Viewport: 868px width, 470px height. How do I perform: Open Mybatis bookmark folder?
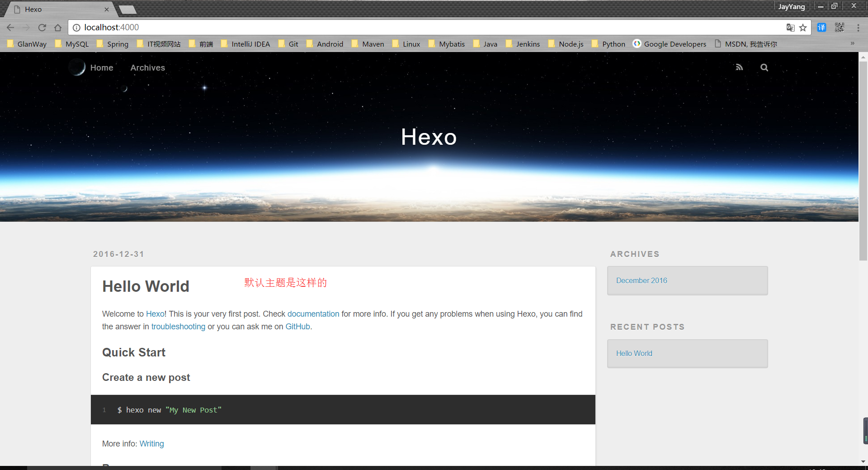pos(447,44)
